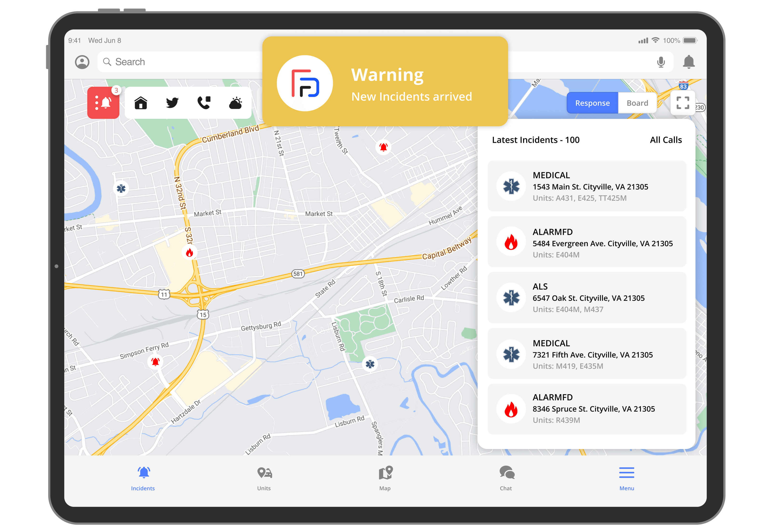
Task: Open the Twitter icon
Action: point(173,103)
